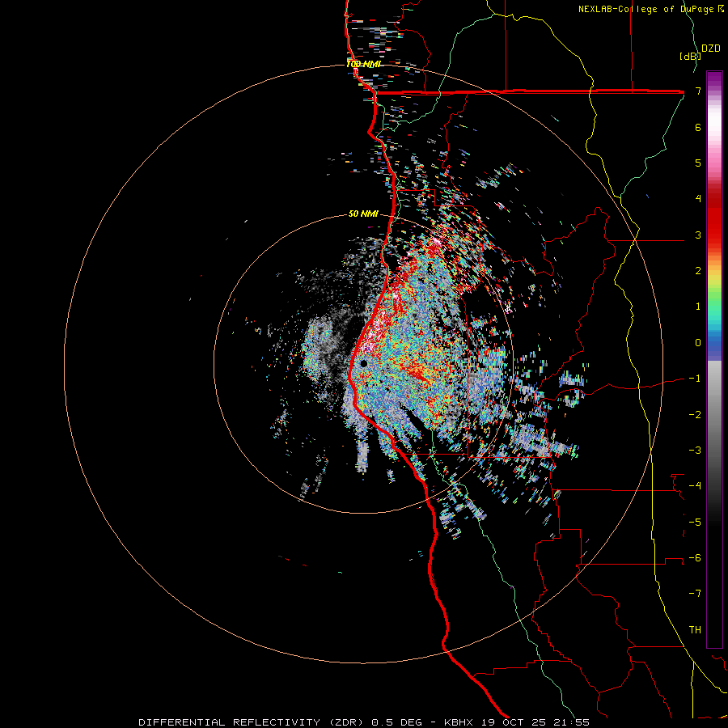This screenshot has height=728, width=728.
Task: Click the -2 tick label on color scale
Action: [x=695, y=415]
